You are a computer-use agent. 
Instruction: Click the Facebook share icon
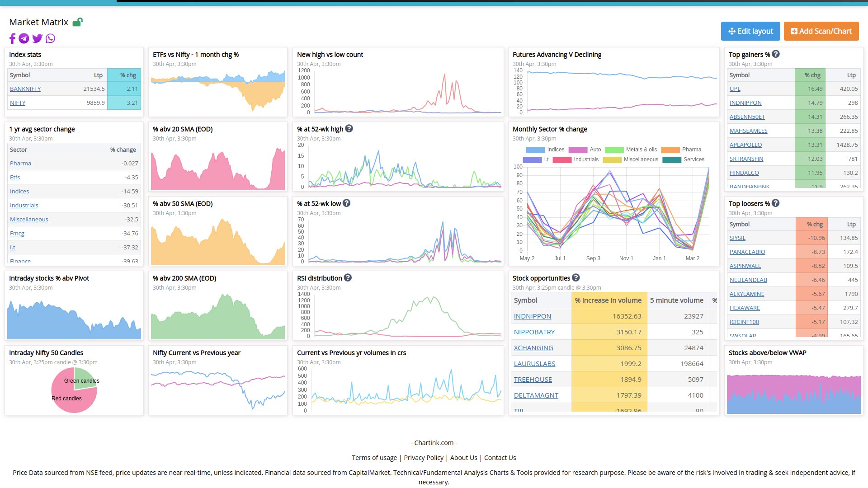(x=12, y=38)
